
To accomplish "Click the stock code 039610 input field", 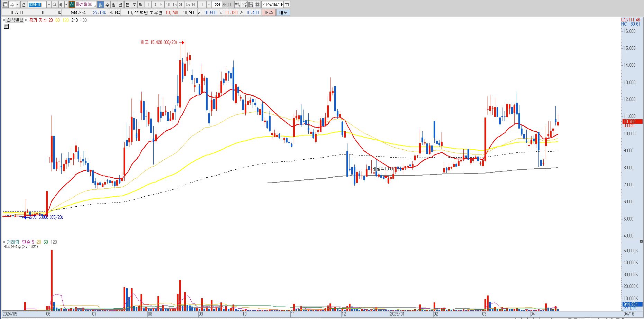I will (37, 4).
